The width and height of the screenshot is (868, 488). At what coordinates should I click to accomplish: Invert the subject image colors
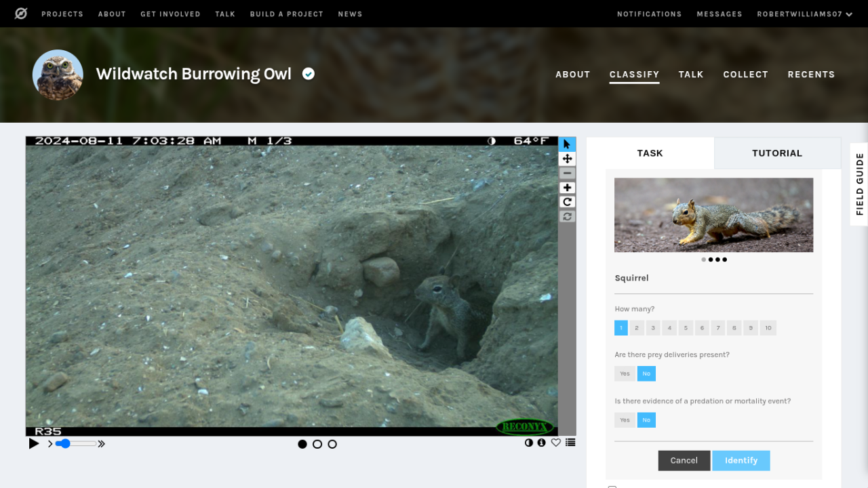pos(529,443)
